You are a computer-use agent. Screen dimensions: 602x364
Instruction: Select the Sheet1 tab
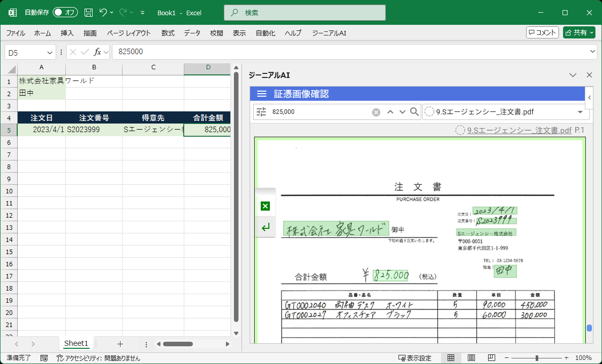tap(76, 343)
